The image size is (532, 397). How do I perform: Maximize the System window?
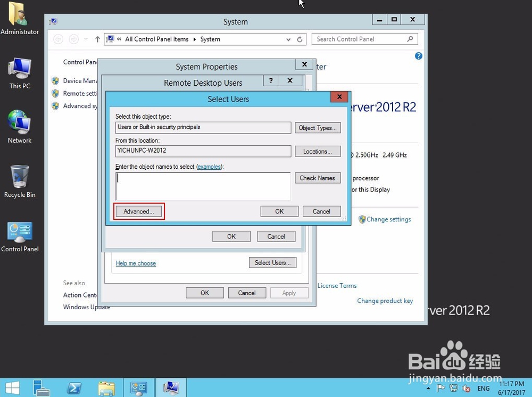[x=394, y=19]
